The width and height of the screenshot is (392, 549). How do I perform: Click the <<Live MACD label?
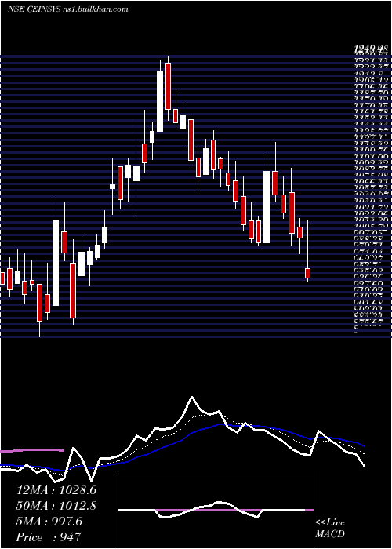point(330,529)
